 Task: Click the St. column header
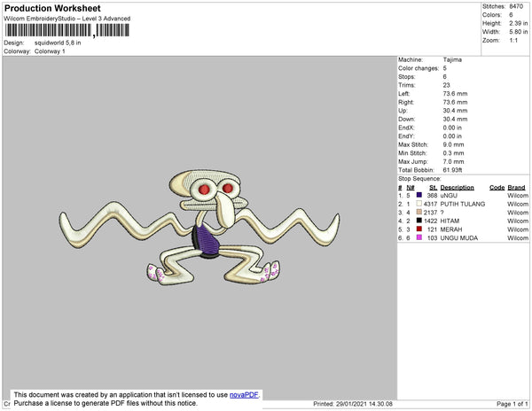click(x=434, y=188)
